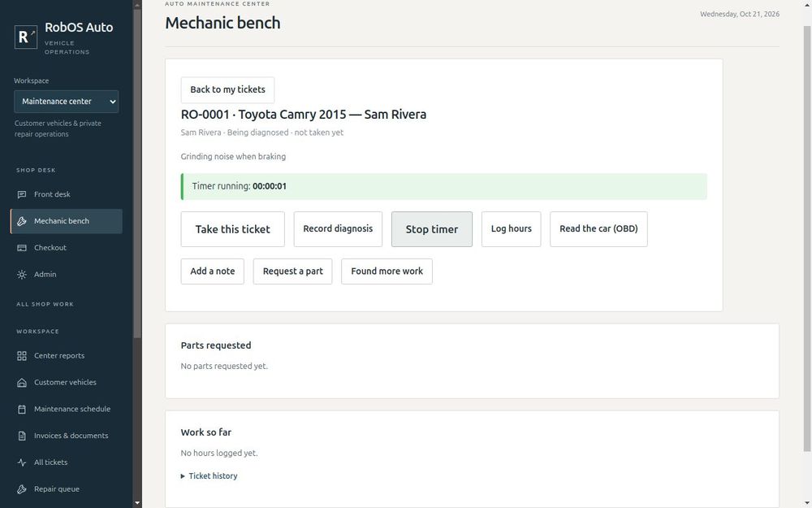The height and width of the screenshot is (508, 812).
Task: Click the Being diagnosed status line
Action: [262, 132]
